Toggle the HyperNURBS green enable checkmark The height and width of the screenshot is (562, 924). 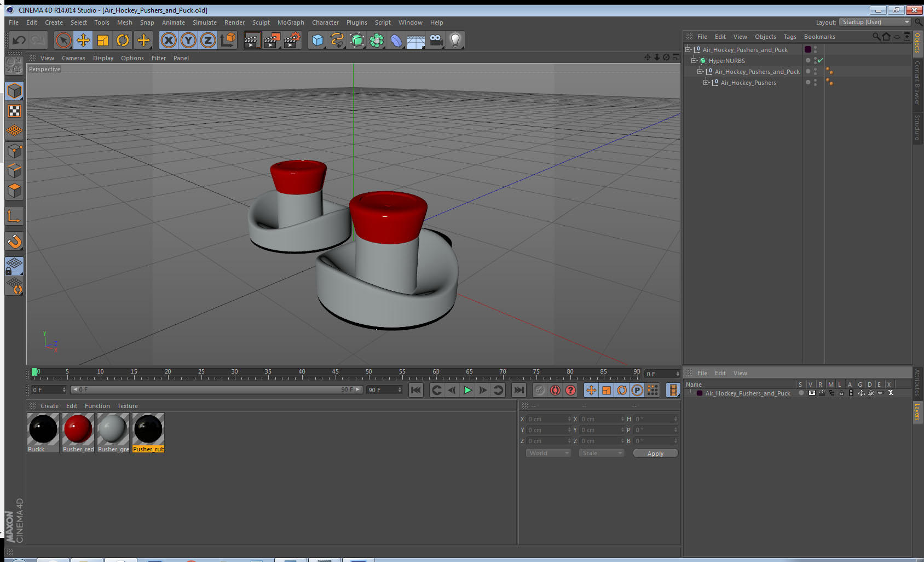821,60
